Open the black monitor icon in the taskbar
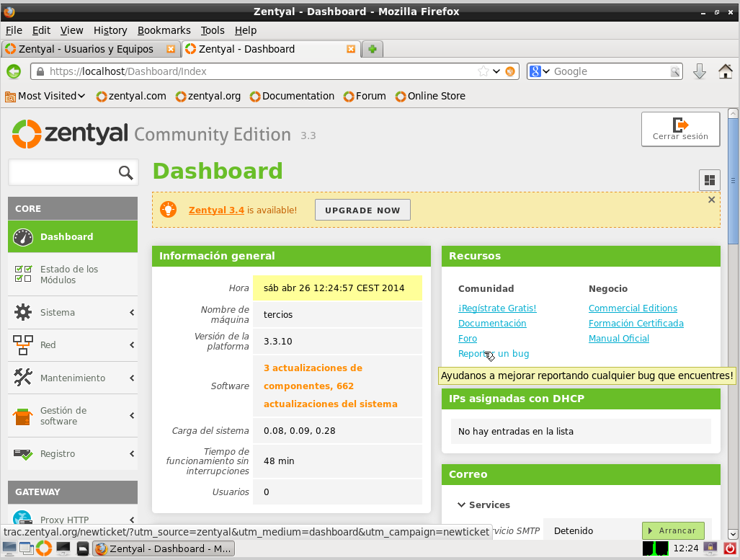Viewport: 740px width, 560px height. click(63, 548)
